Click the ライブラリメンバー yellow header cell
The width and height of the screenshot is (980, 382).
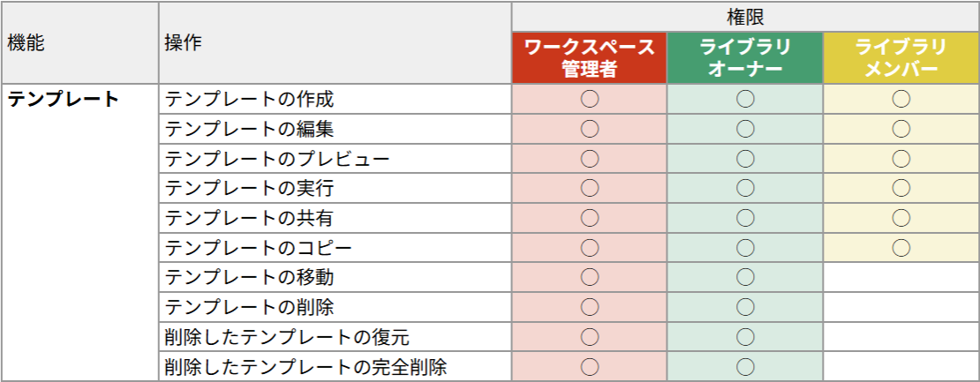901,58
